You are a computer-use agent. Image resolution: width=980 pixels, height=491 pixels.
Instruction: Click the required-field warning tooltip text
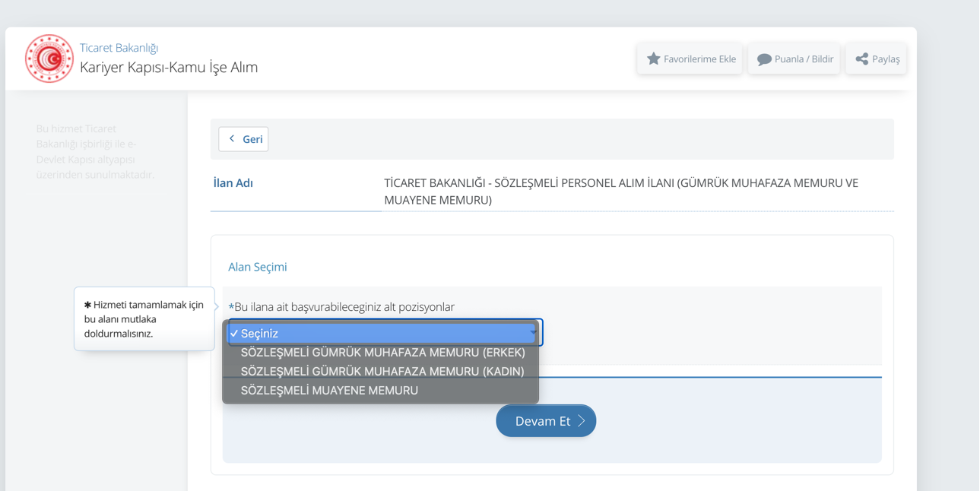coord(144,319)
